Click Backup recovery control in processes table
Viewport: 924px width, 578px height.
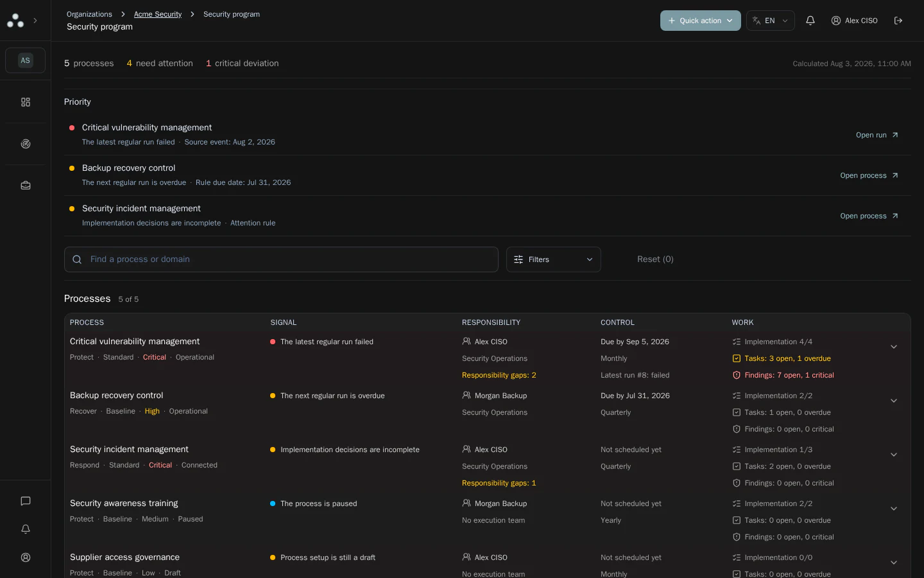click(116, 396)
